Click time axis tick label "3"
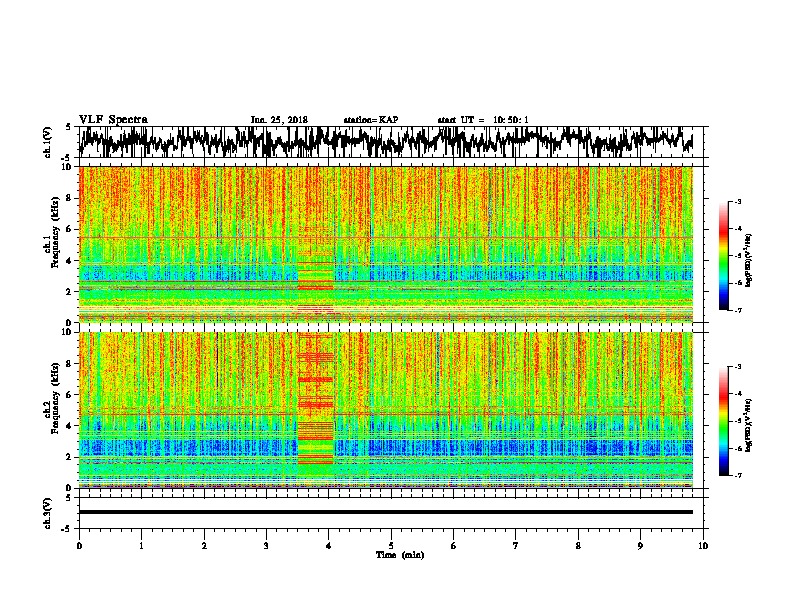 266,546
